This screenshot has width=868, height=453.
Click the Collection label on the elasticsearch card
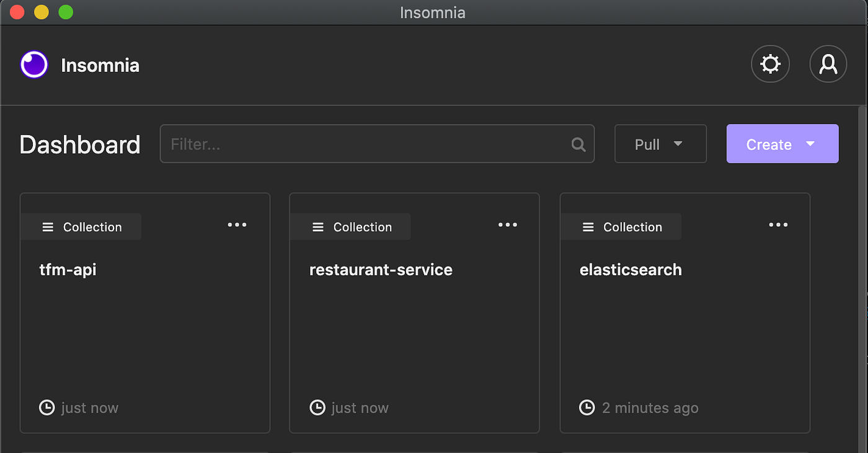[633, 227]
